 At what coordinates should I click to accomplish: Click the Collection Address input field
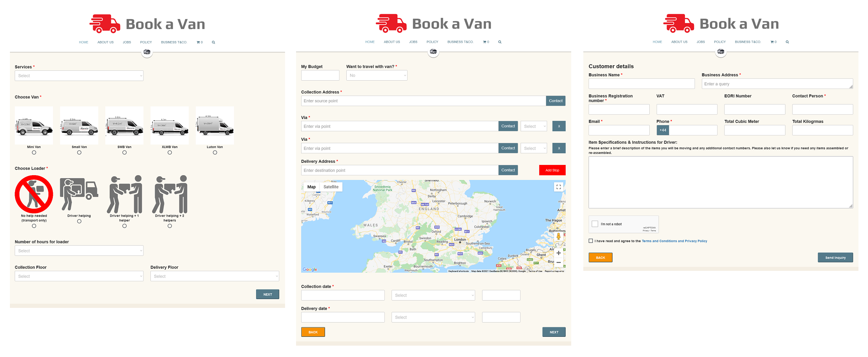point(423,101)
